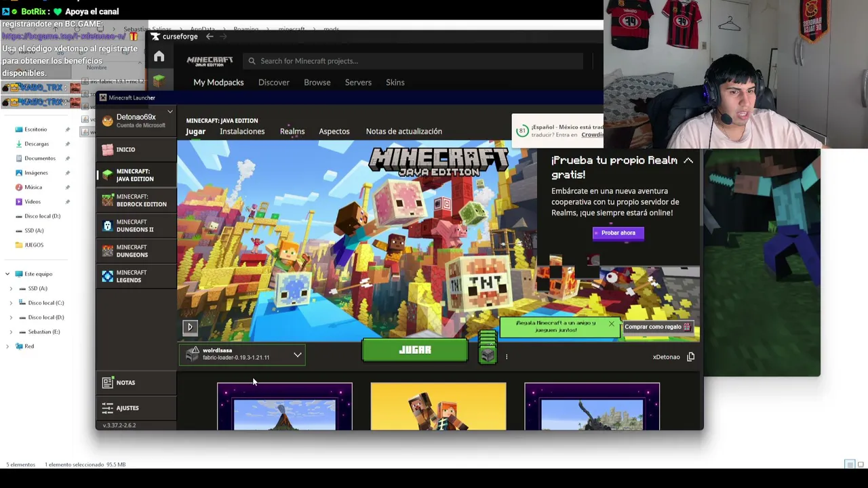Click the xDetonao player name
The height and width of the screenshot is (488, 868).
(x=666, y=357)
